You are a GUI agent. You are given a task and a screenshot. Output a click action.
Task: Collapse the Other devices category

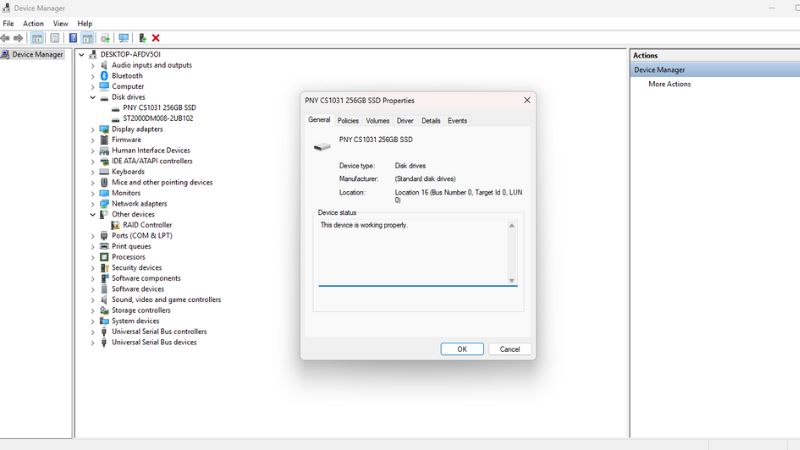pos(93,214)
